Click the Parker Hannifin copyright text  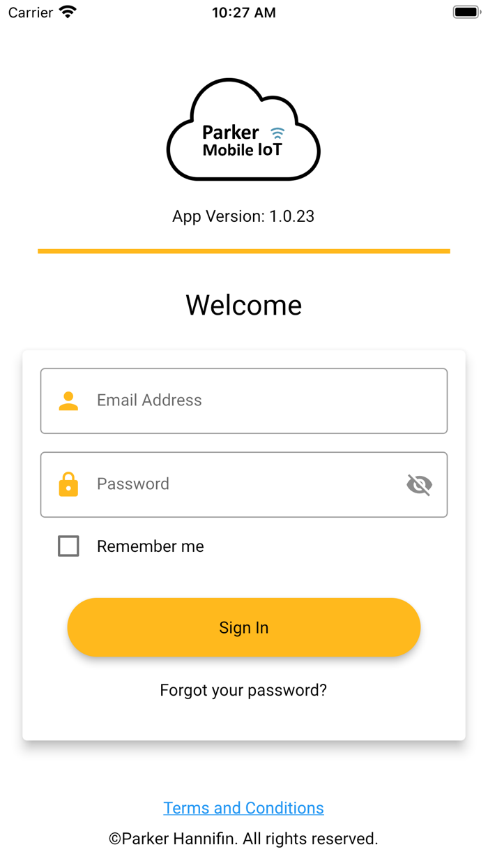coord(243,839)
